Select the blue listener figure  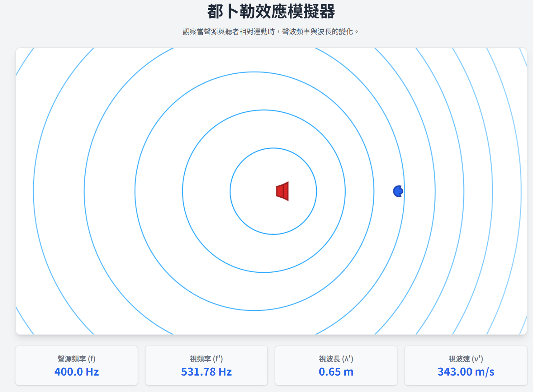pos(398,191)
